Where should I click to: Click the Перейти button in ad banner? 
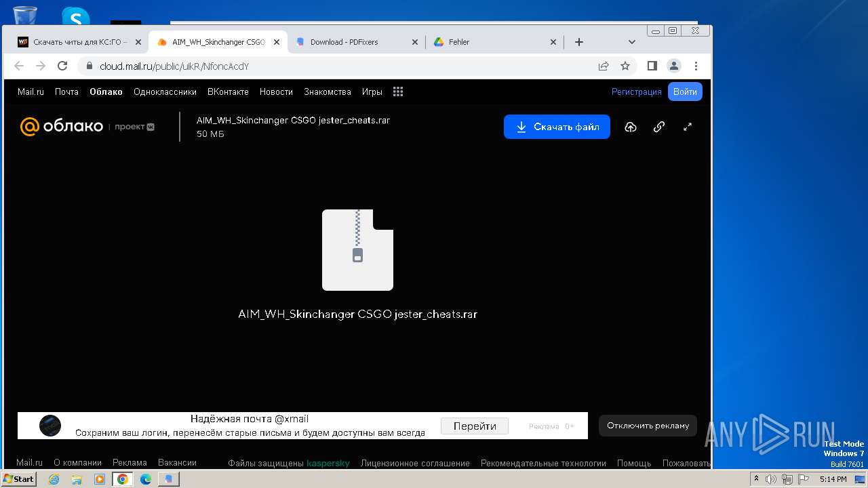tap(475, 426)
